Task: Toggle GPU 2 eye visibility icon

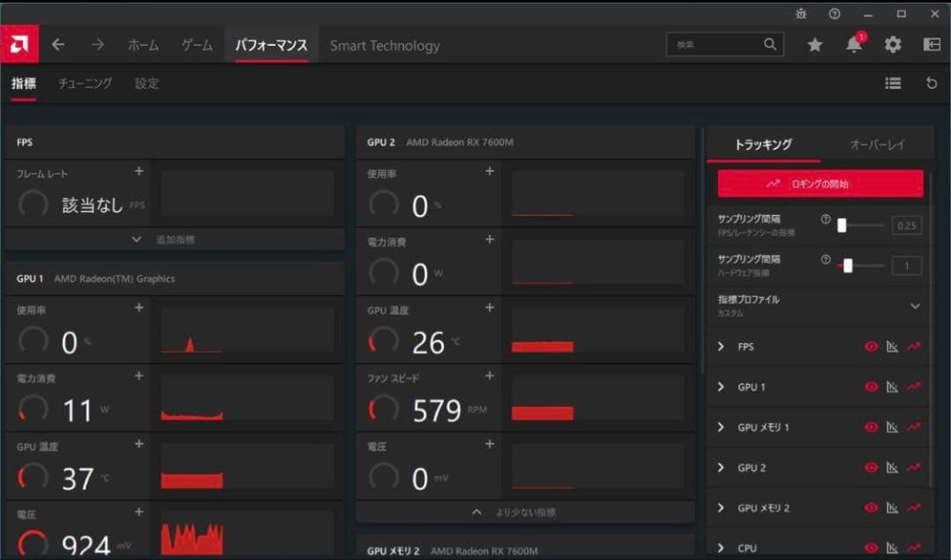Action: (x=871, y=468)
